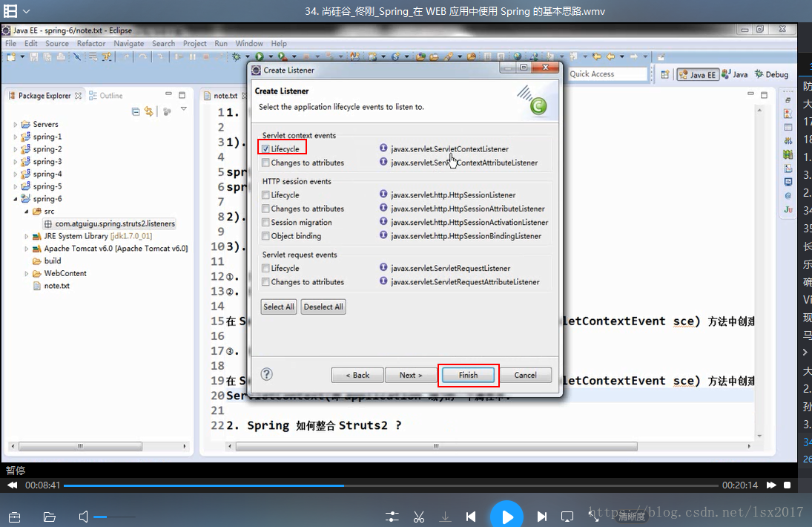The image size is (812, 527).
Task: Check HTTP session Changes to attributes
Action: (x=265, y=209)
